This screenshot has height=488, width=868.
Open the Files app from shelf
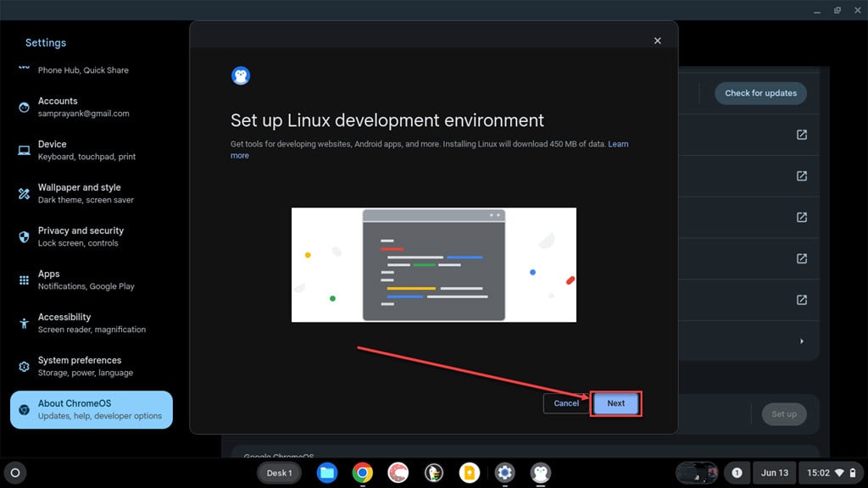click(326, 473)
